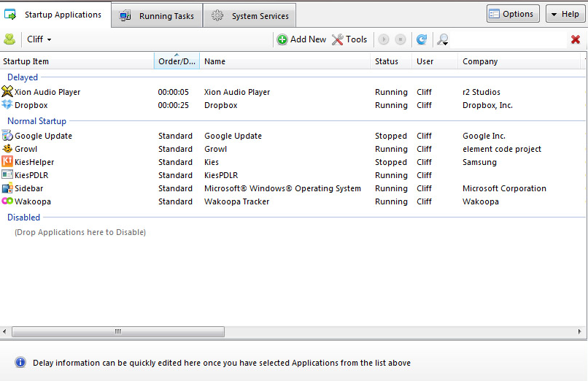Viewport: 588px width, 381px height.
Task: Sort by Status column header
Action: [391, 61]
